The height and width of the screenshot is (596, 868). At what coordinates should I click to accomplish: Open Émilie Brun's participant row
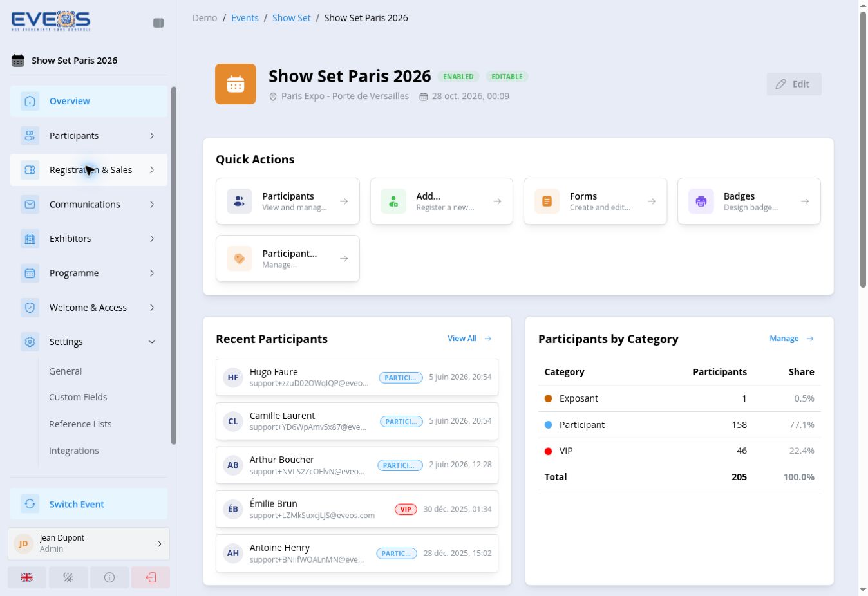(357, 509)
